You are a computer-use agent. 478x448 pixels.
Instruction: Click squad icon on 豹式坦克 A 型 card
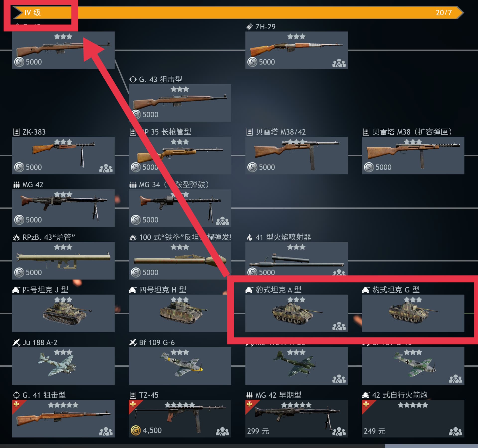pos(339,326)
